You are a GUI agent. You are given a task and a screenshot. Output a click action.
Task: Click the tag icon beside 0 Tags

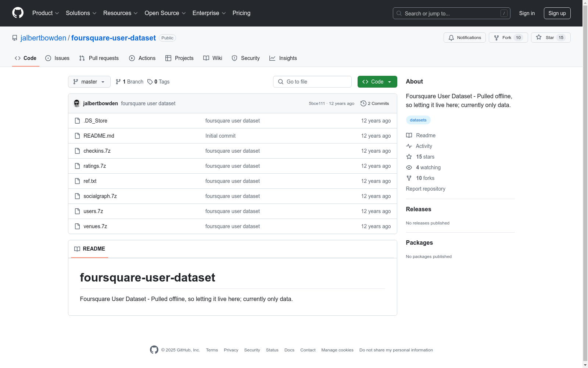150,82
